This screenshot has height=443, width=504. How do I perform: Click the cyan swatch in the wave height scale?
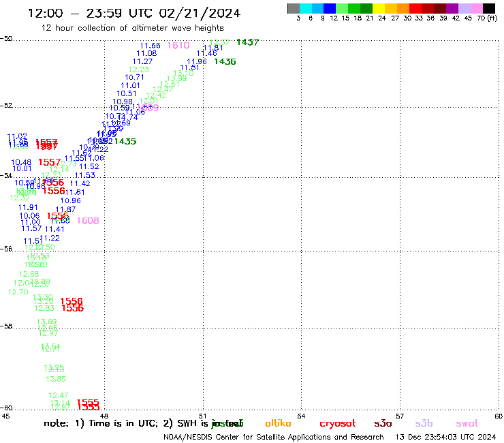[306, 8]
